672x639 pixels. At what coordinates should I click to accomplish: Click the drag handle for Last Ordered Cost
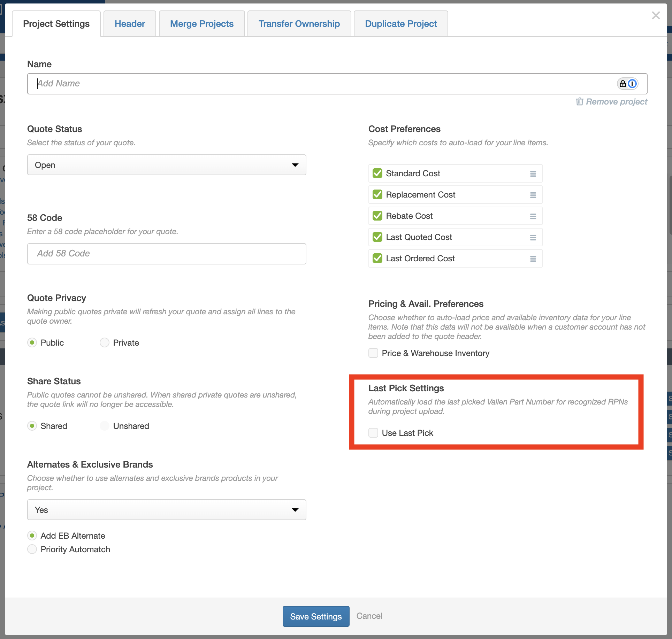coord(533,259)
